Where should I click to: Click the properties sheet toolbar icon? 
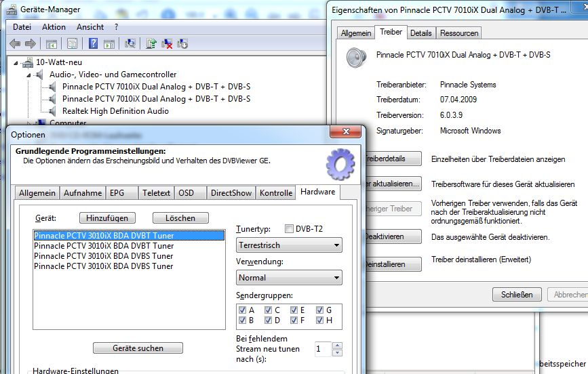(x=72, y=43)
